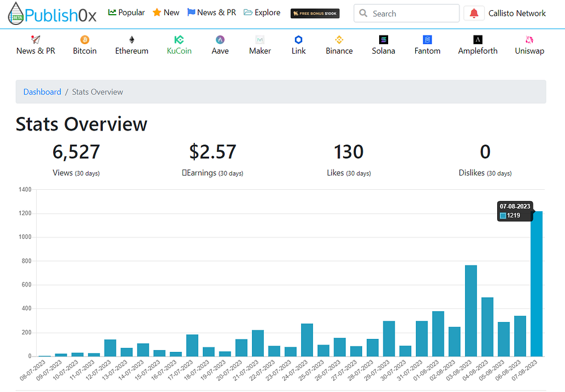Viewport: 565px width, 392px height.
Task: Click the Stats Overview breadcrumb text
Action: [97, 92]
